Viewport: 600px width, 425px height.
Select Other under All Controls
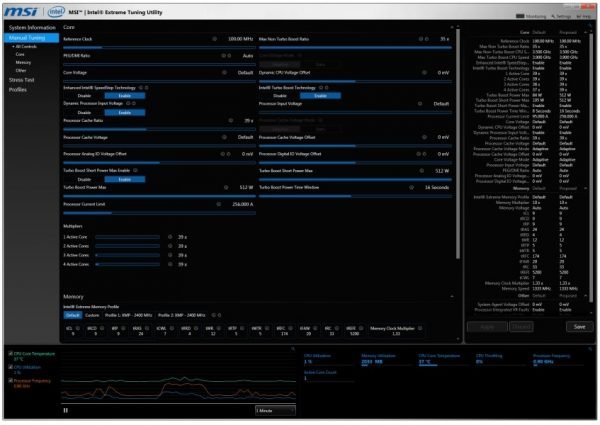coord(21,70)
